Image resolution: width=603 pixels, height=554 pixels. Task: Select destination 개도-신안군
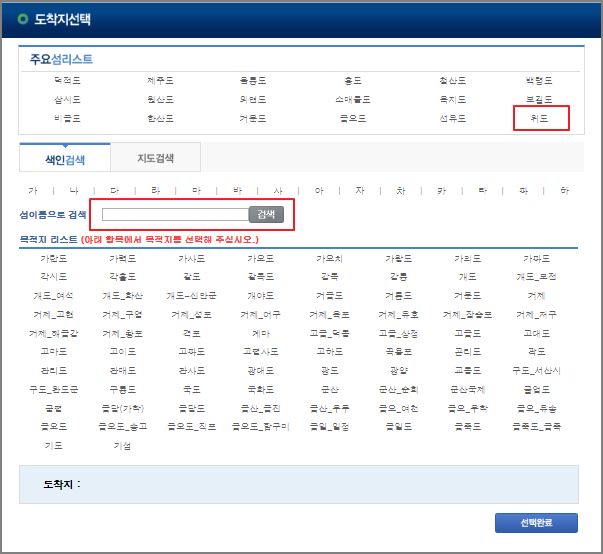[192, 296]
